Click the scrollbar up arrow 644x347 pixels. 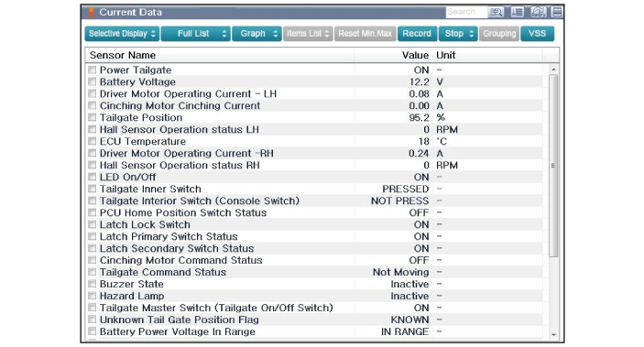pyautogui.click(x=553, y=70)
